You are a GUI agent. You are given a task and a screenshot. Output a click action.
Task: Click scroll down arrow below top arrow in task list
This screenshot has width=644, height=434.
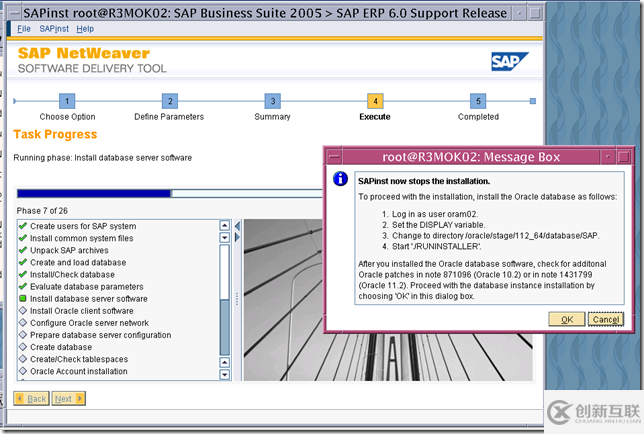pos(225,237)
